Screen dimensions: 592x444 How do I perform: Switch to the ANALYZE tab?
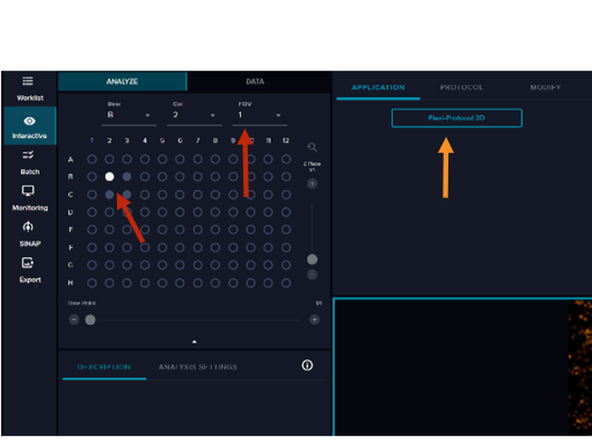(x=122, y=82)
